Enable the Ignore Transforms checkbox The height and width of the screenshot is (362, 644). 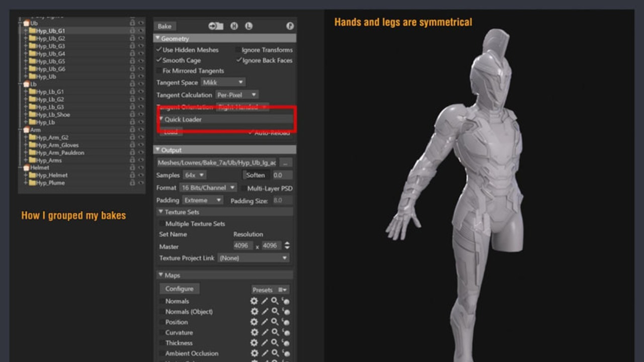[x=237, y=50]
